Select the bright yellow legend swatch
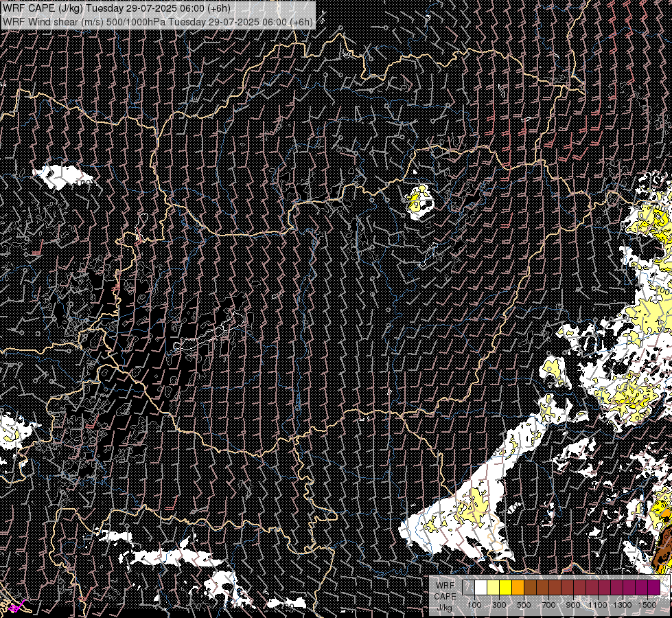672x618 pixels. (x=506, y=587)
